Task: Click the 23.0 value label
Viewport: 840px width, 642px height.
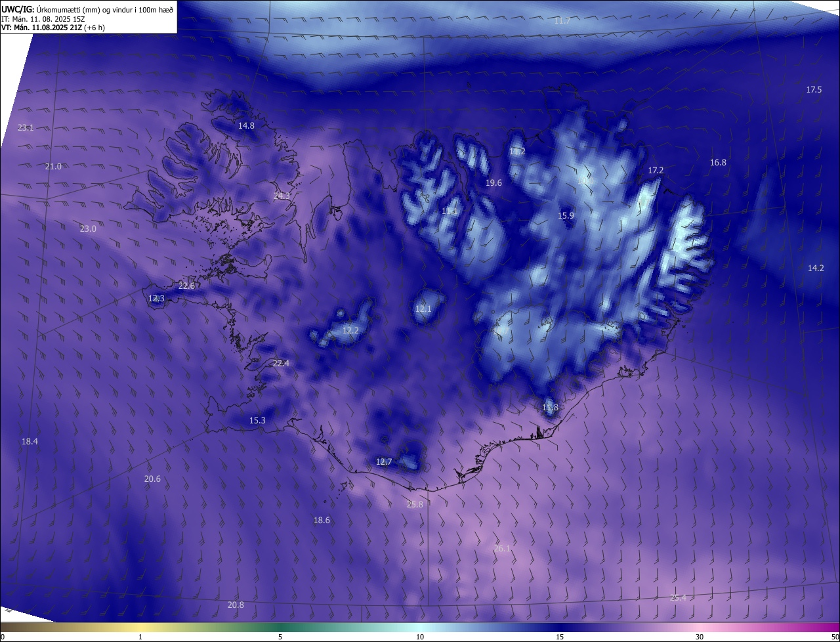Action: [88, 228]
